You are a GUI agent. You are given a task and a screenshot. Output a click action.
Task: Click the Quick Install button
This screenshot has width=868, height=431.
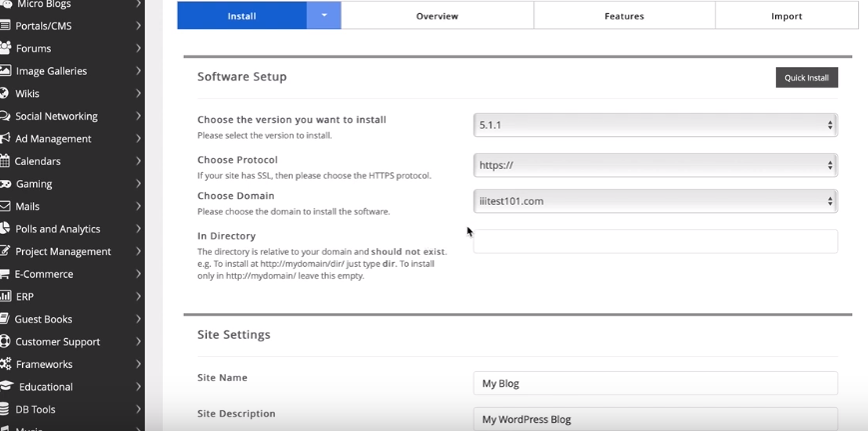806,78
